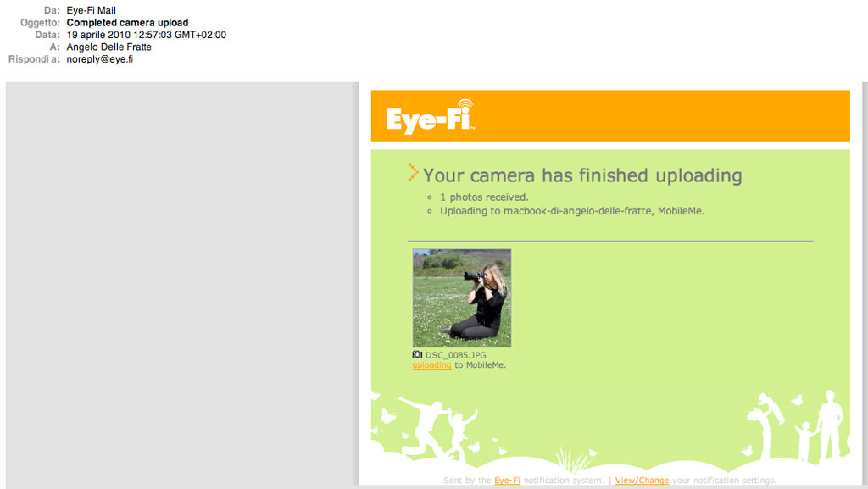
Task: Click the heading 'Your camera has finished uploading'
Action: (x=582, y=175)
